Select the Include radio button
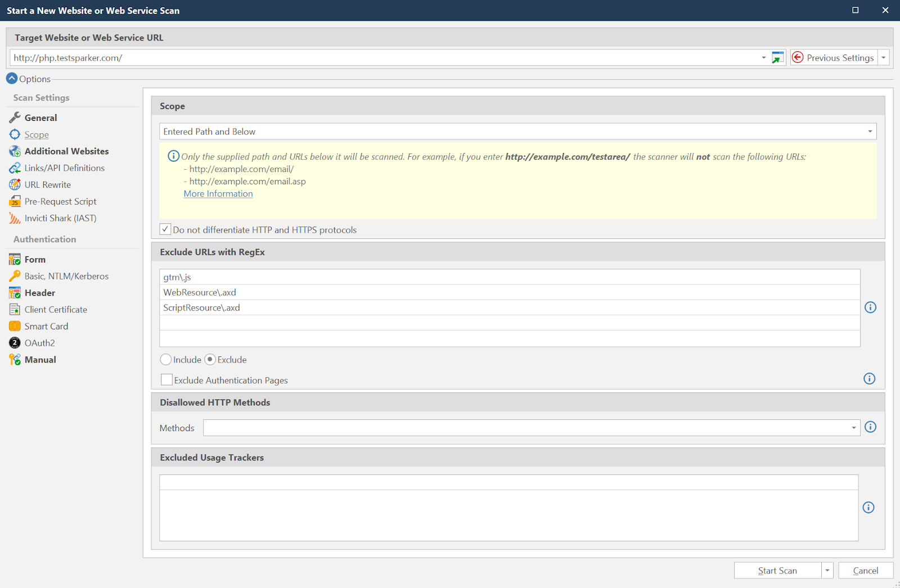This screenshot has height=588, width=900. [x=165, y=359]
